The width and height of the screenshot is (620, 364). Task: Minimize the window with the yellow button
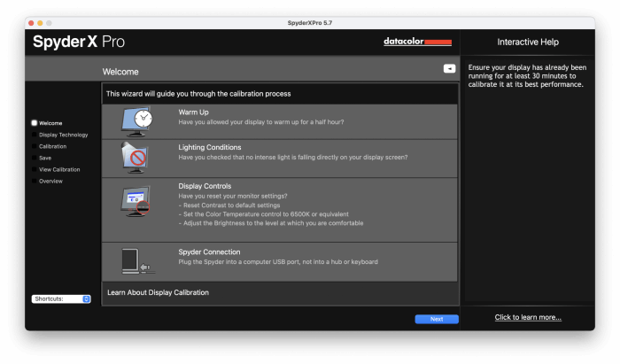coord(40,23)
